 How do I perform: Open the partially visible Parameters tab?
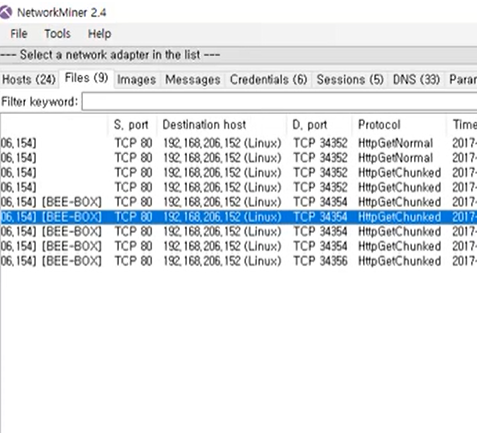point(462,80)
